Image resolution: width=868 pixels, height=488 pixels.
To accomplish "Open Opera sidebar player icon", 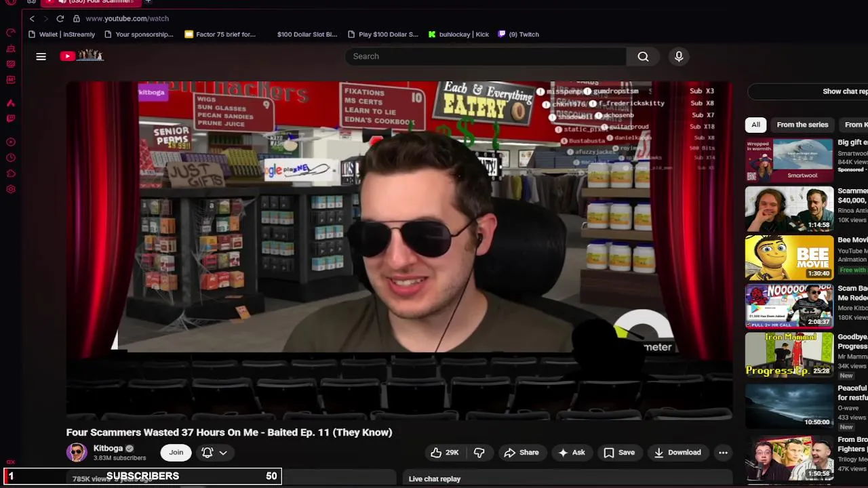I will (x=11, y=142).
